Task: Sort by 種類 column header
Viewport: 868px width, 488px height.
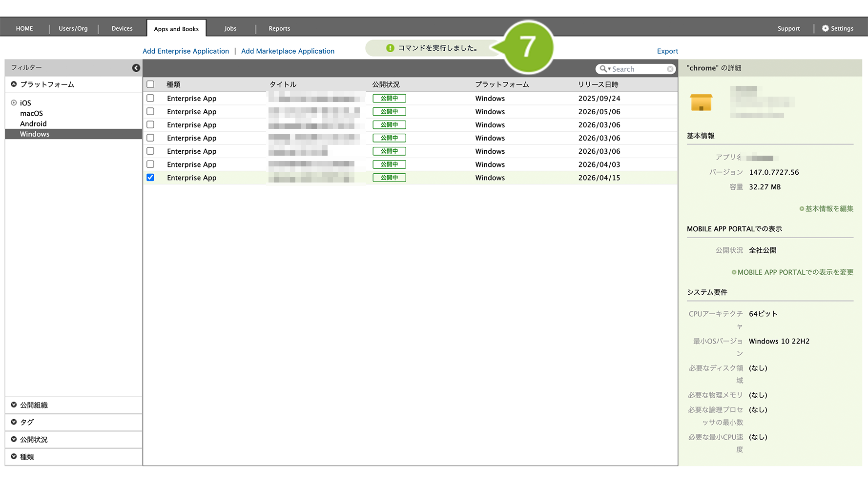Action: point(173,84)
